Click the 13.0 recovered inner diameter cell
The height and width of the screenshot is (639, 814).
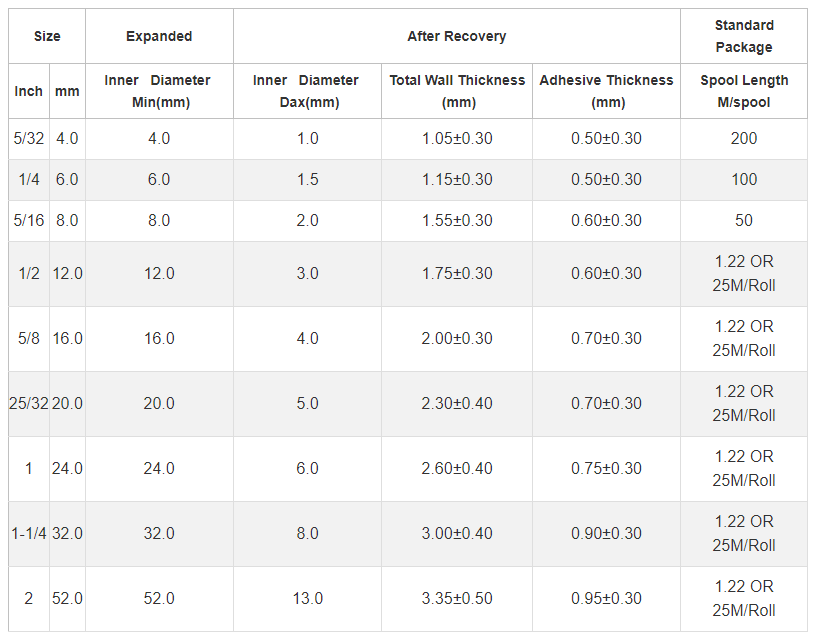click(x=307, y=599)
